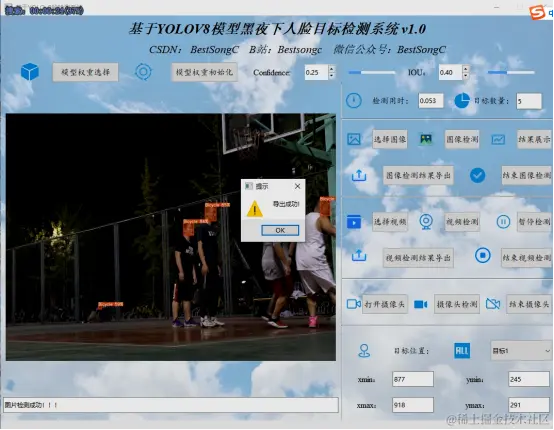554x430 pixels.
Task: Click the target count field showing 5
Action: coord(529,101)
